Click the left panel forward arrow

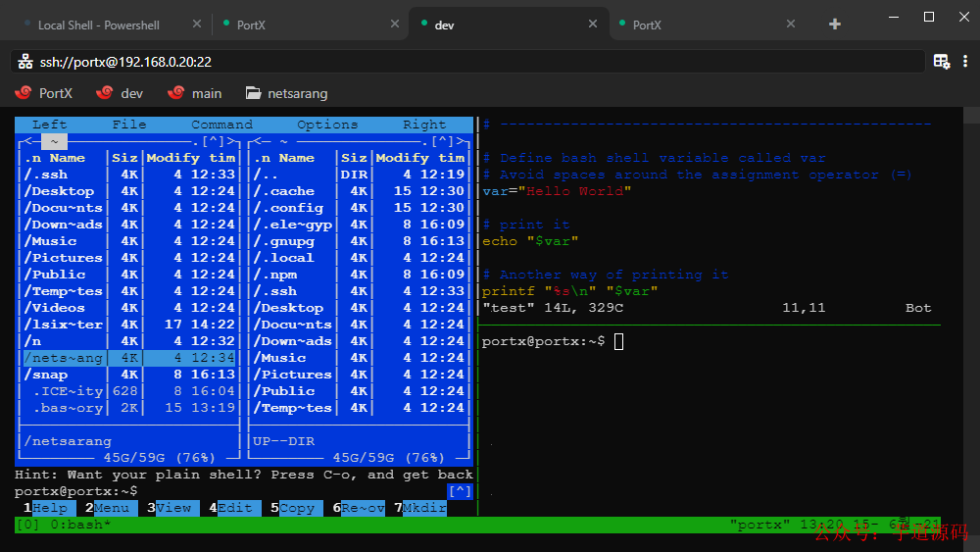pos(230,141)
